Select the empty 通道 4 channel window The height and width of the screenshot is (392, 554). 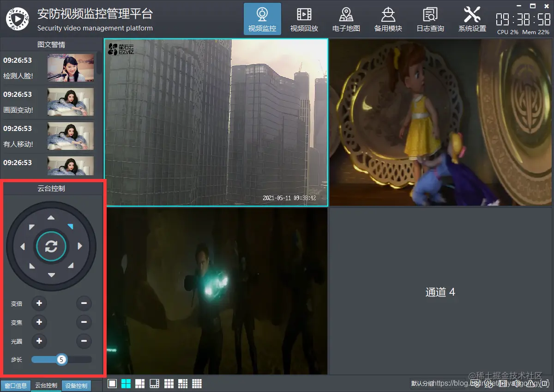click(x=440, y=292)
